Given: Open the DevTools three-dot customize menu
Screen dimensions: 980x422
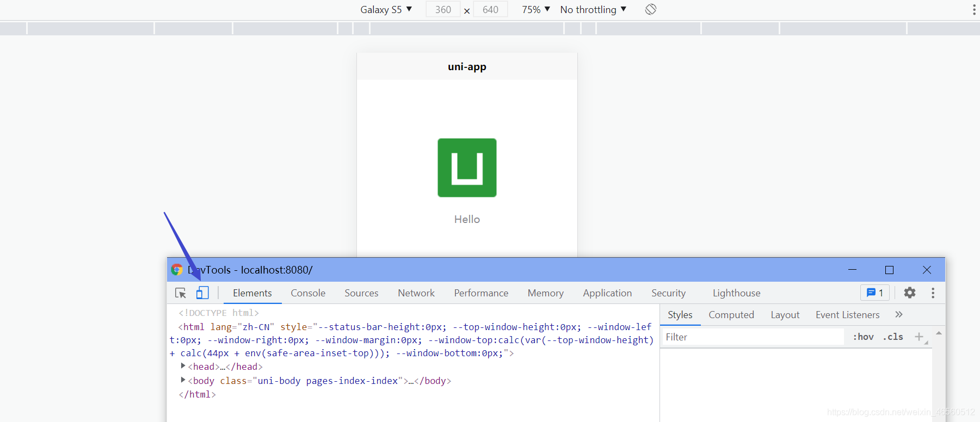Looking at the screenshot, I should click(x=933, y=293).
